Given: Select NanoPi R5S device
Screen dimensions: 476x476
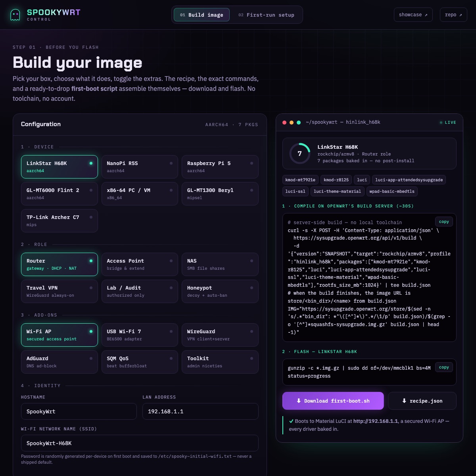Looking at the screenshot, I should (x=140, y=167).
